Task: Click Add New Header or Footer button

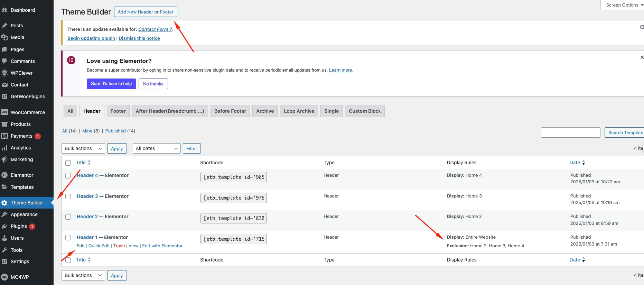Action: tap(146, 12)
